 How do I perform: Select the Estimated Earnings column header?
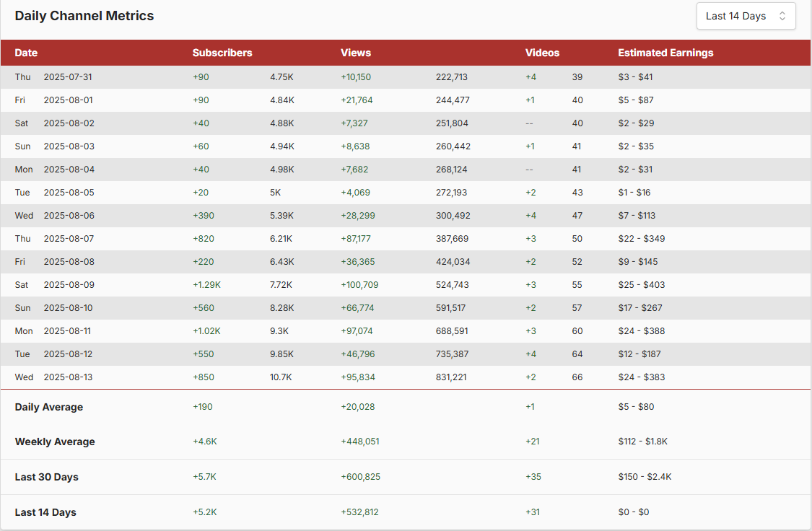coord(665,53)
